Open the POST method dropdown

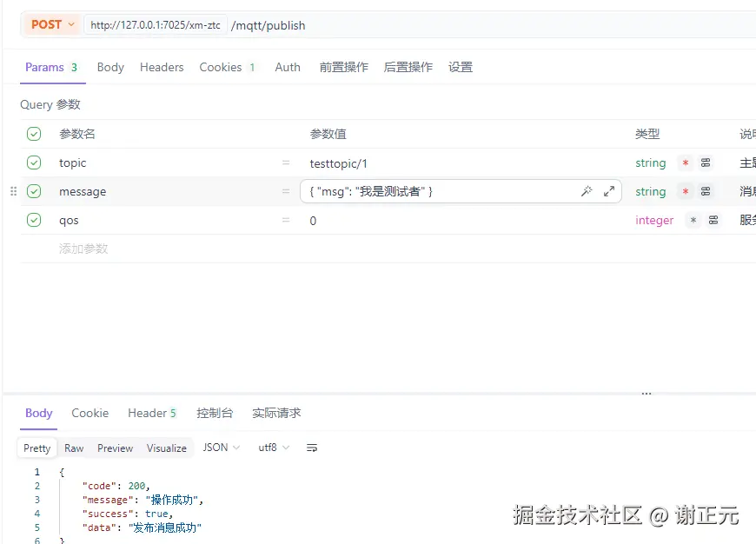point(52,24)
